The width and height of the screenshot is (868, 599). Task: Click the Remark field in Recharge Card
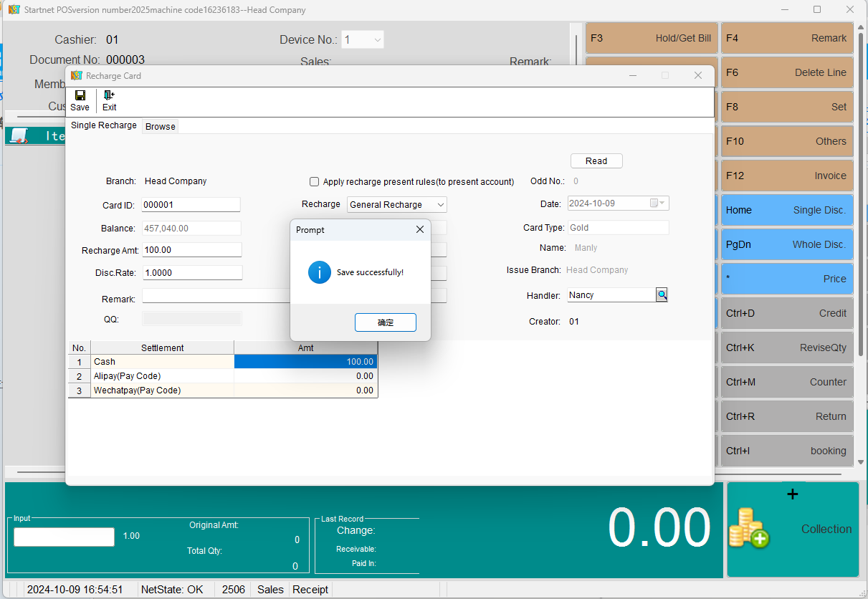(x=295, y=296)
